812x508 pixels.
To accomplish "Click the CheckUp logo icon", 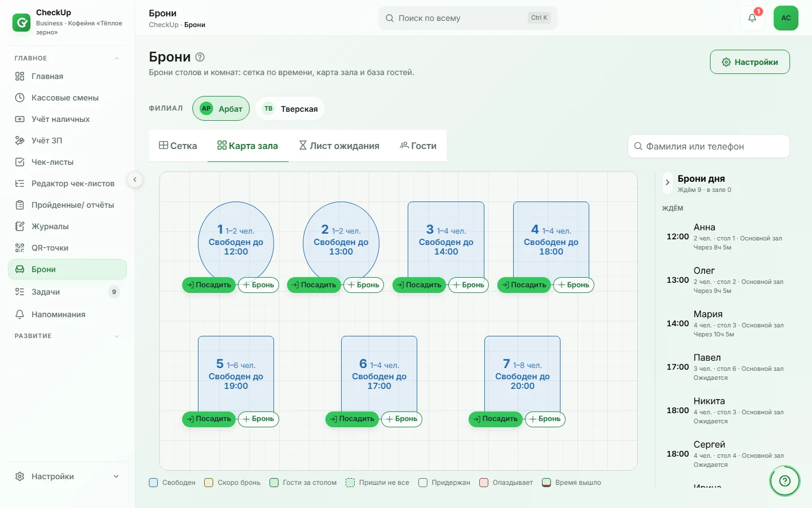I will 21,23.
